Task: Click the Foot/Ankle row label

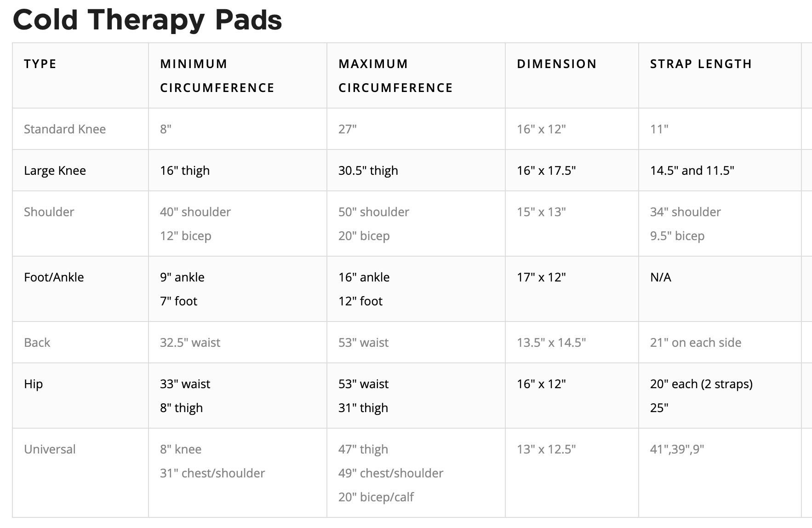Action: tap(54, 277)
